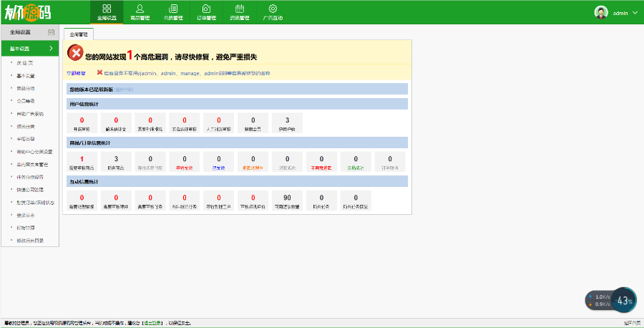The image size is (644, 328).
Task: Open 单内容页面管理 in the sidebar
Action: point(32,165)
